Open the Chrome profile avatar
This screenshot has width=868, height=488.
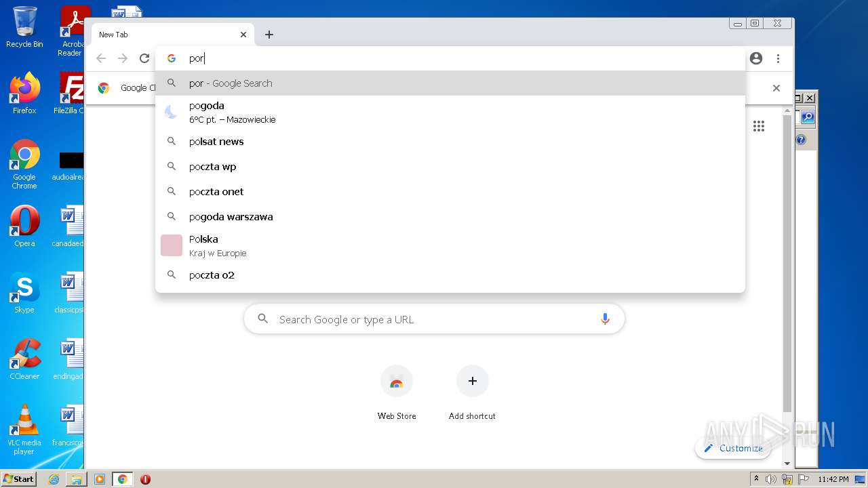(x=756, y=58)
